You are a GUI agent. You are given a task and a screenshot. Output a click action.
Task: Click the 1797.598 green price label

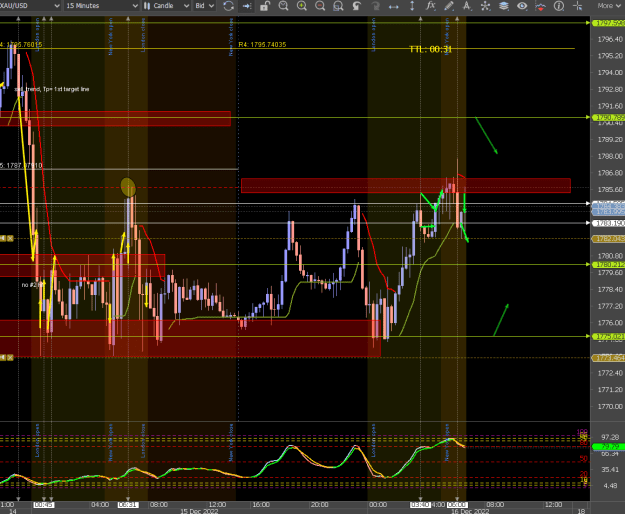[608, 23]
